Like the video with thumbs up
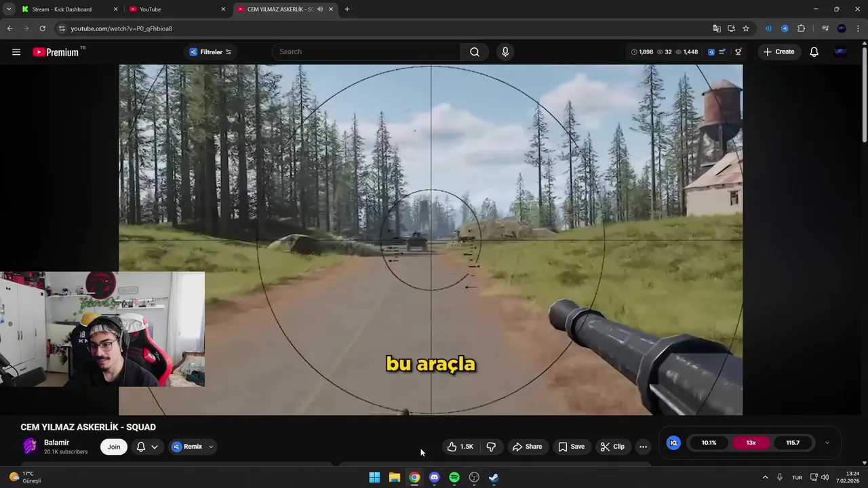The image size is (868, 488). coord(460,447)
